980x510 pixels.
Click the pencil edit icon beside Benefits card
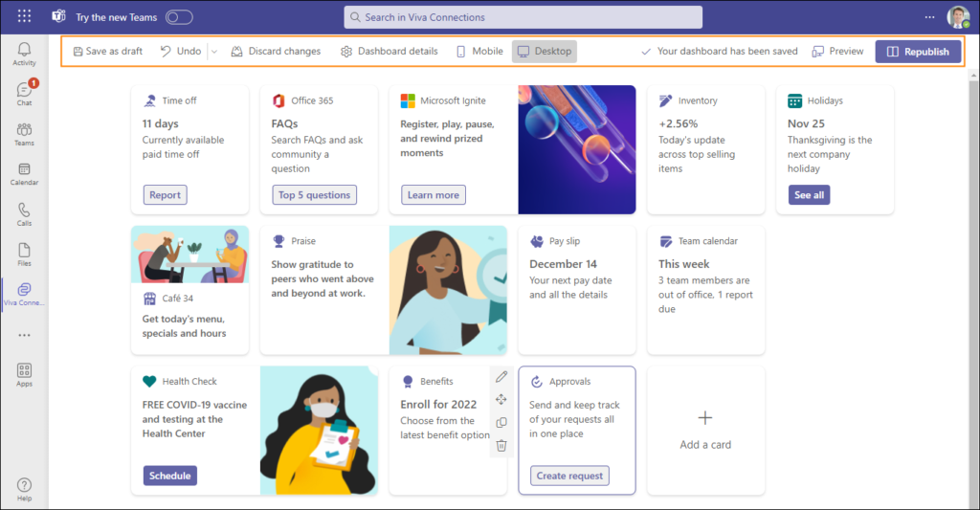tap(501, 377)
